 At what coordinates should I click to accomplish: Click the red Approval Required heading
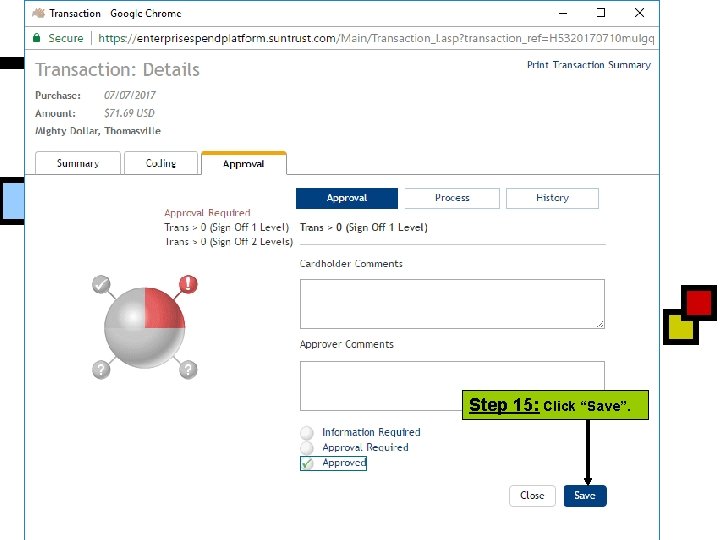coord(207,213)
